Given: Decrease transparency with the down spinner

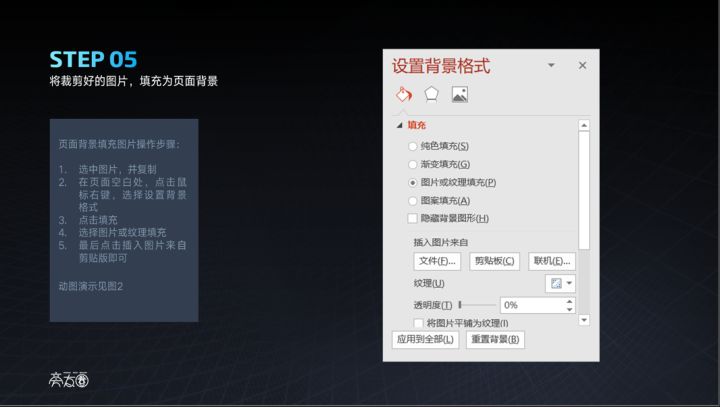Looking at the screenshot, I should coord(569,309).
